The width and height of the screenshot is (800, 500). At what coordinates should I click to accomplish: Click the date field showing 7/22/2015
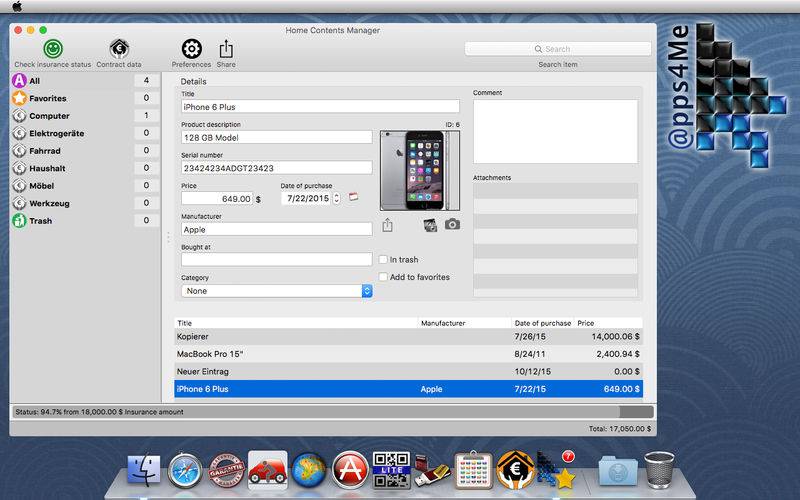coord(308,198)
